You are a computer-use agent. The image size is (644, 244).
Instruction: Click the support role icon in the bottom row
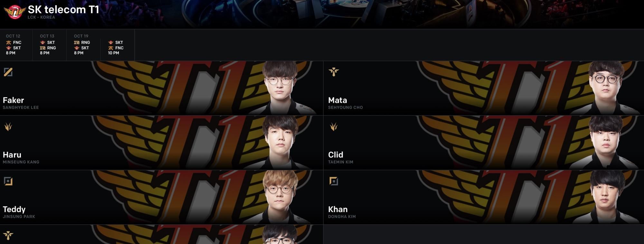pos(8,235)
